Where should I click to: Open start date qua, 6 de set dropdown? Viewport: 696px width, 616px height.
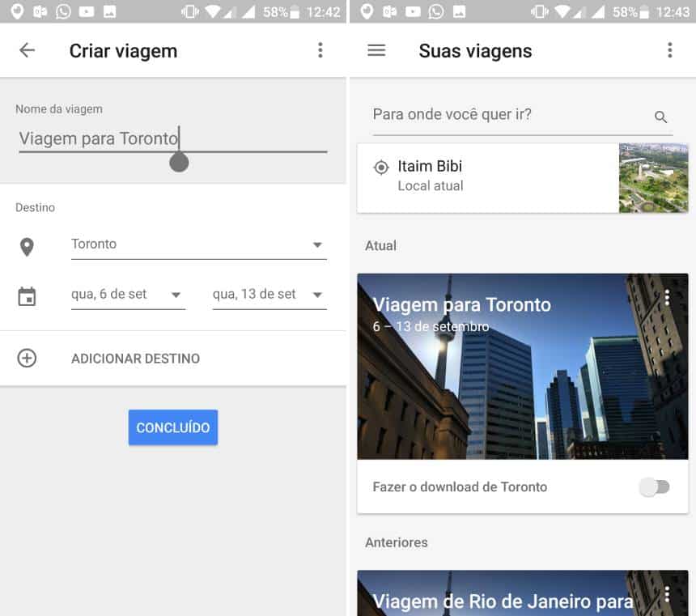point(129,295)
